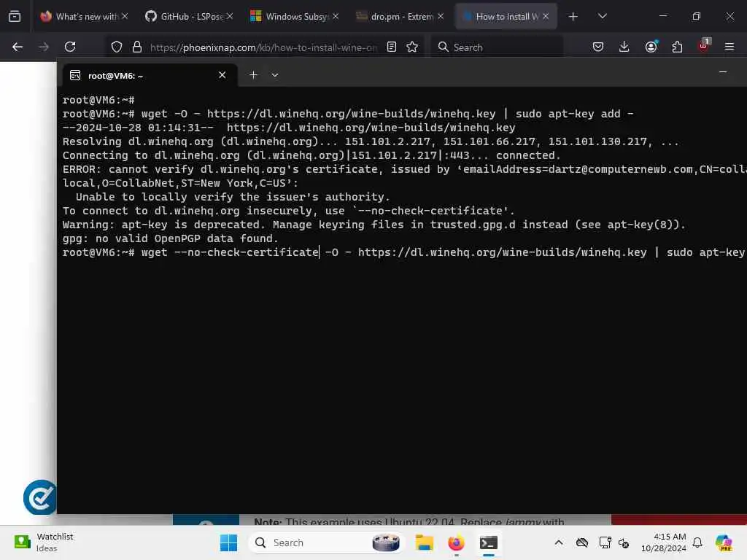Switch to GitHub - LSPose tab
Viewport: 747px width, 560px height.
(x=190, y=16)
